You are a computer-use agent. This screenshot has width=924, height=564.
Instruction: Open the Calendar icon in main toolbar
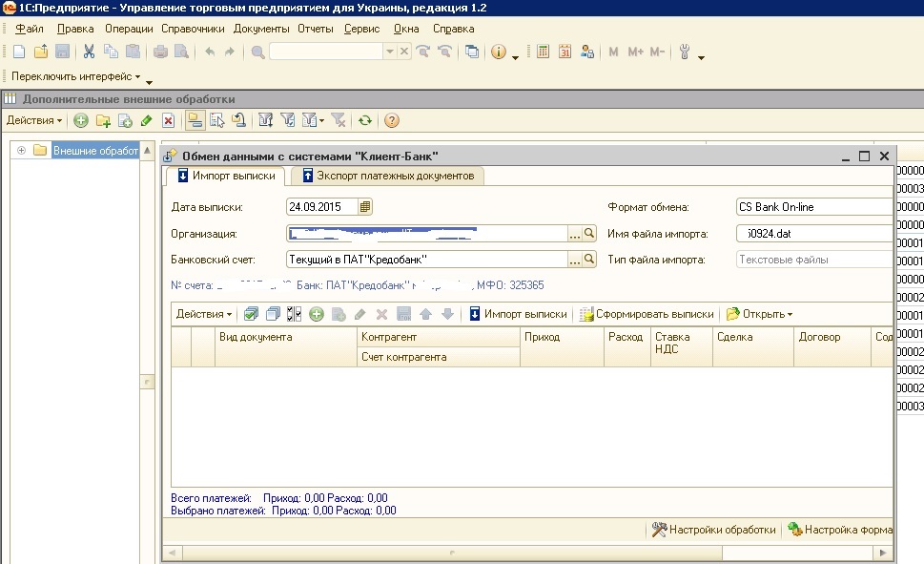pyautogui.click(x=565, y=52)
